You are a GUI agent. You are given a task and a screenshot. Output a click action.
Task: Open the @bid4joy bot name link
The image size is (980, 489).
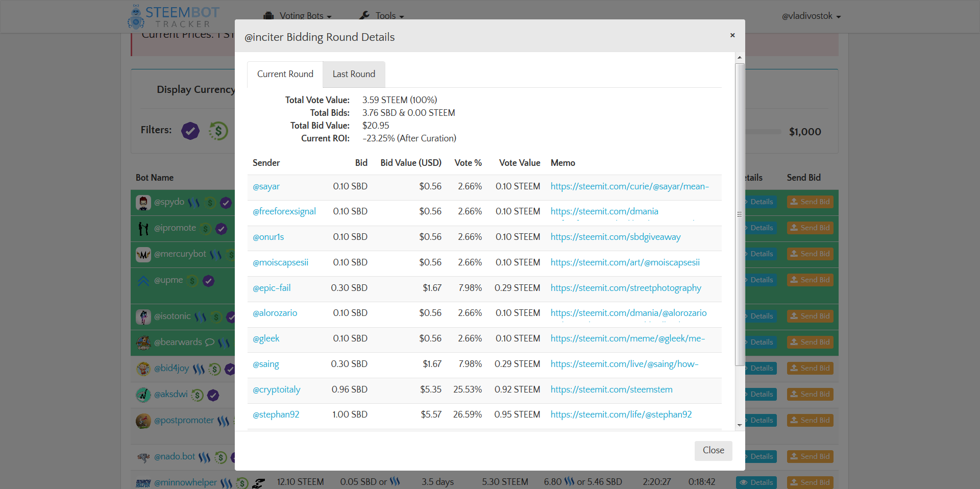(x=171, y=369)
